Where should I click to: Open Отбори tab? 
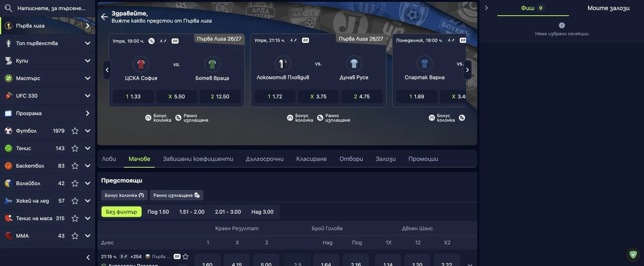pyautogui.click(x=351, y=159)
